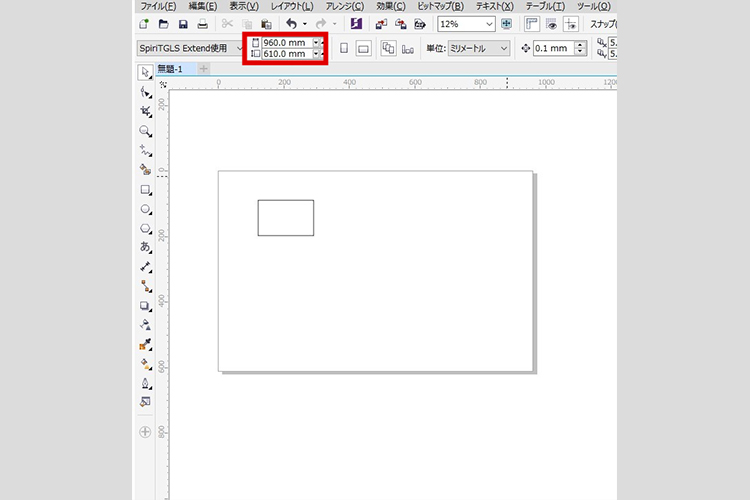The width and height of the screenshot is (750, 500).
Task: Select the Pick tool in the toolbox
Action: click(145, 72)
